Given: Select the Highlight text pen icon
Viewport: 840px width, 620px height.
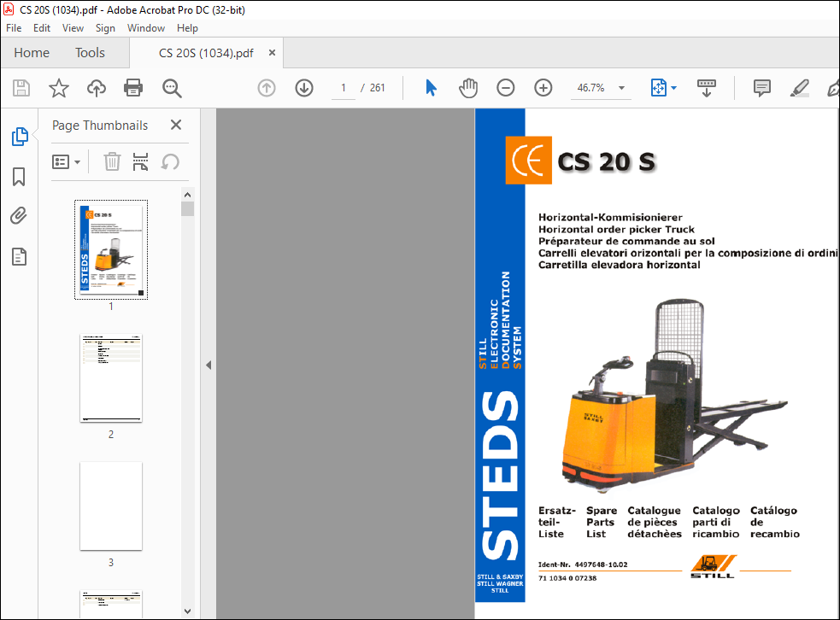Looking at the screenshot, I should pyautogui.click(x=799, y=88).
